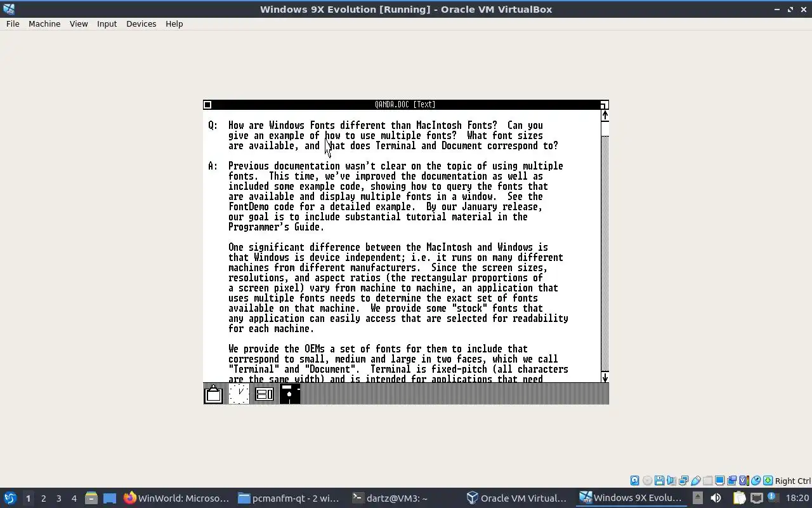The height and width of the screenshot is (508, 812).
Task: Switch to virtual desktop 3
Action: pyautogui.click(x=58, y=498)
